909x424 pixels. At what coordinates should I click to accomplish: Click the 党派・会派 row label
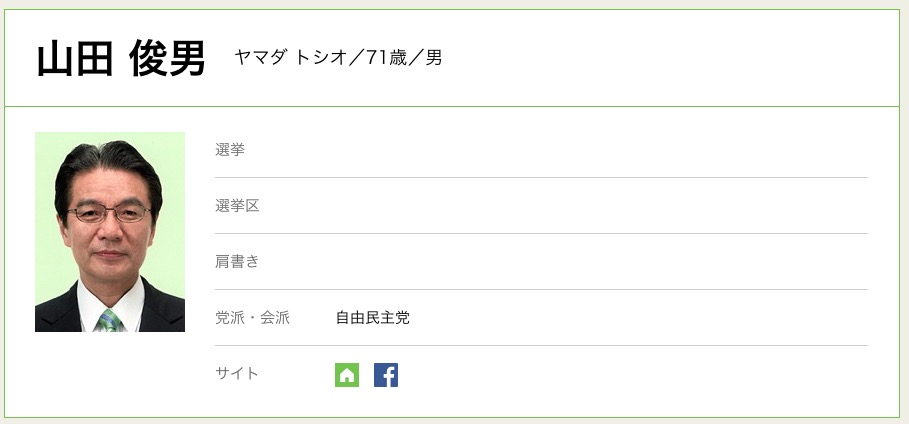pyautogui.click(x=252, y=318)
